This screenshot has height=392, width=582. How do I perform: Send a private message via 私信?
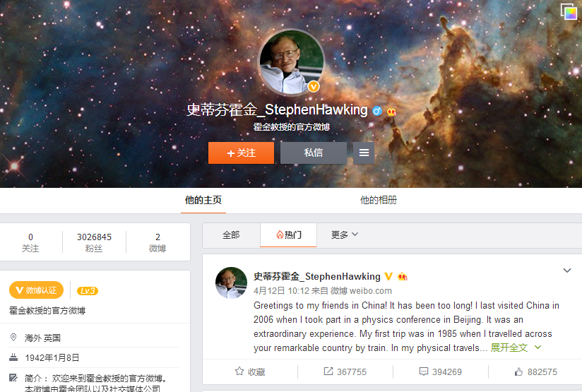click(314, 153)
